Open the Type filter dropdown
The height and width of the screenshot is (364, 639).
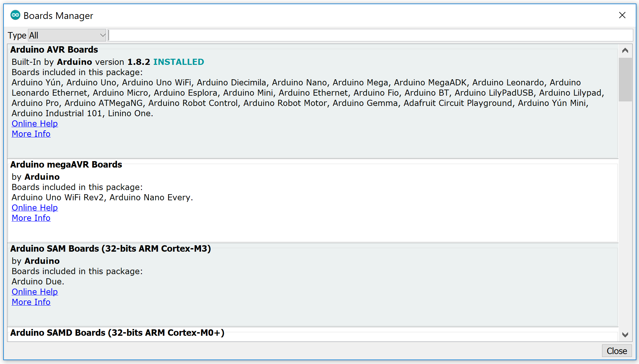coord(67,35)
